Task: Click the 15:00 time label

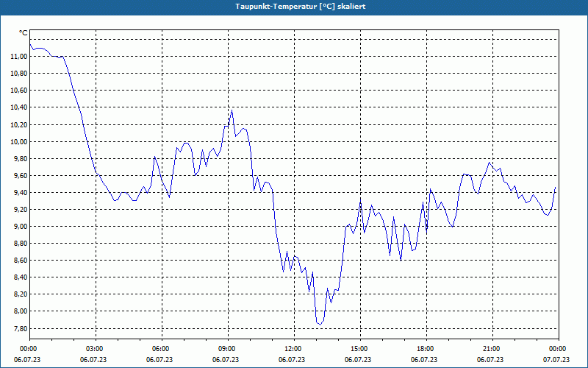Action: 360,349
